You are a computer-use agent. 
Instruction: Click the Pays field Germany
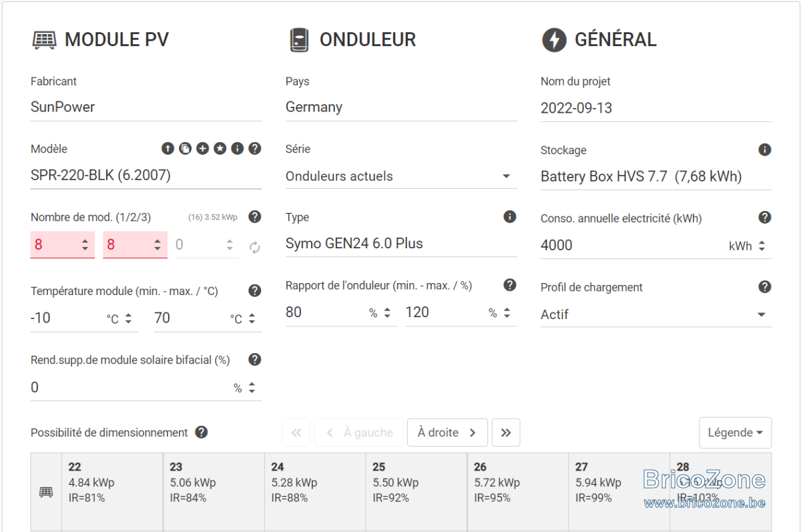coord(401,107)
